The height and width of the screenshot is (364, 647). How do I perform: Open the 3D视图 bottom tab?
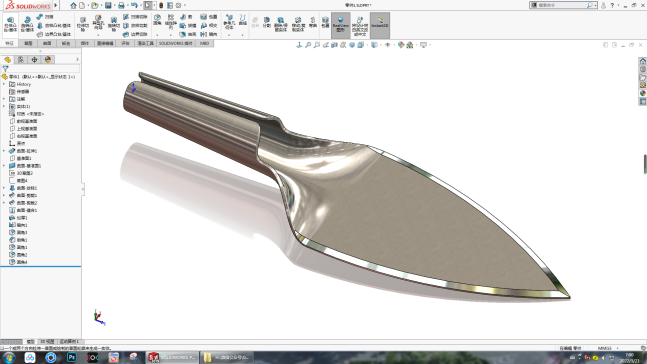click(x=47, y=342)
